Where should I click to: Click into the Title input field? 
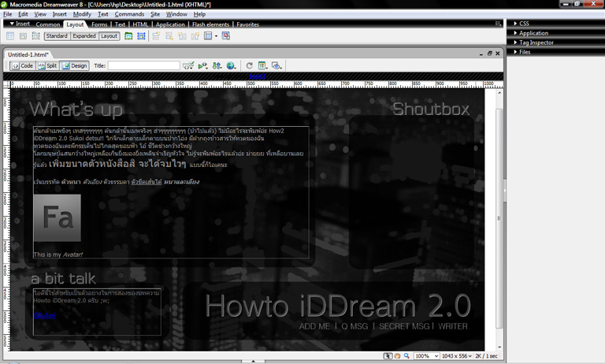(144, 65)
